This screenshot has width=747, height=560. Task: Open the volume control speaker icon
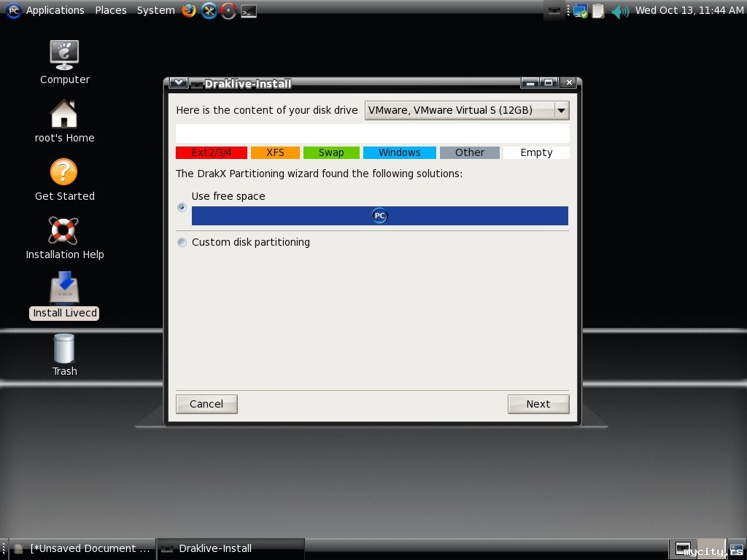620,11
